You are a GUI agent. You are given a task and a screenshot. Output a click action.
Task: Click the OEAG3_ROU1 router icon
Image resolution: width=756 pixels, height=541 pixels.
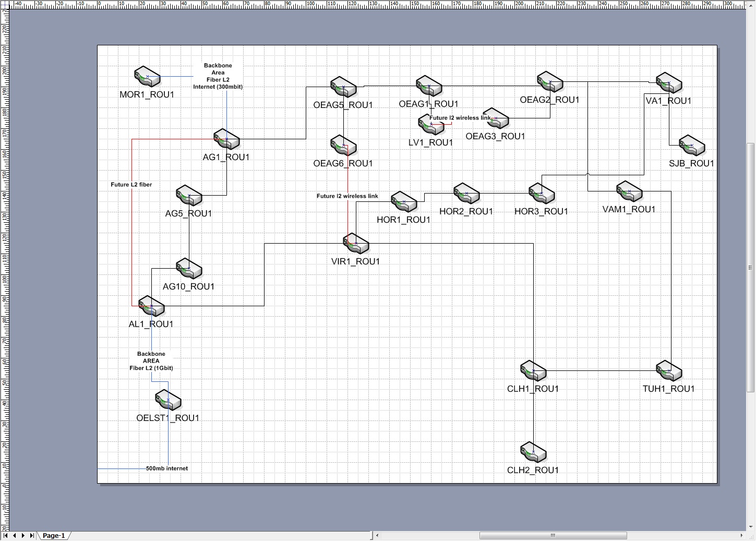click(496, 119)
